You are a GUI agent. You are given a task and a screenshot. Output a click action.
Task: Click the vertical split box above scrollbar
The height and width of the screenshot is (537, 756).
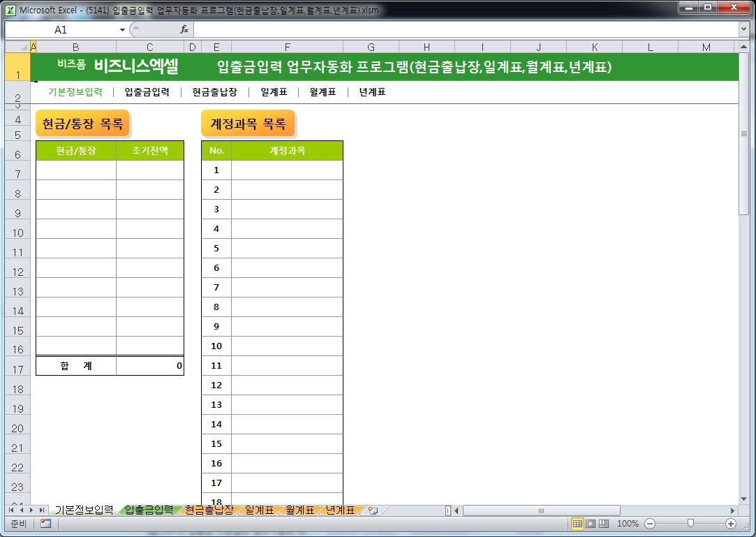click(x=743, y=41)
